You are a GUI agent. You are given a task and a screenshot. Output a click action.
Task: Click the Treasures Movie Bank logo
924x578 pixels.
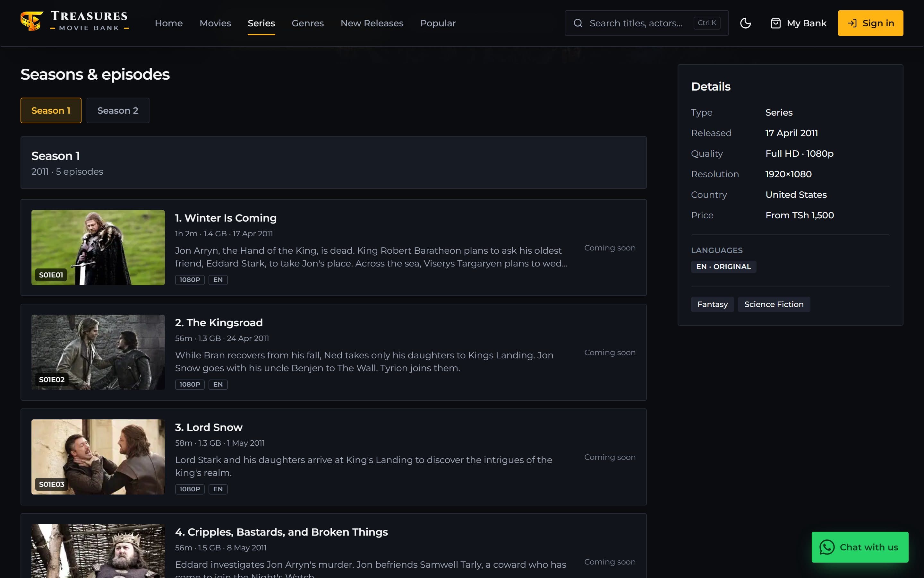[75, 22]
